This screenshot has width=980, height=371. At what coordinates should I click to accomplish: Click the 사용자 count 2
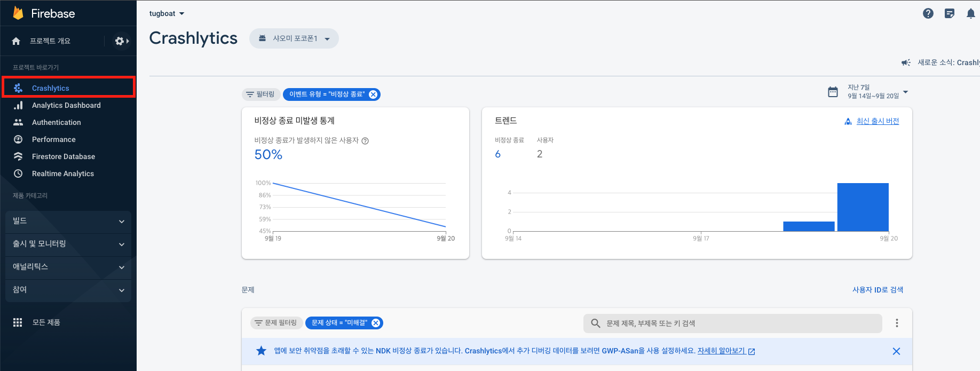[540, 154]
